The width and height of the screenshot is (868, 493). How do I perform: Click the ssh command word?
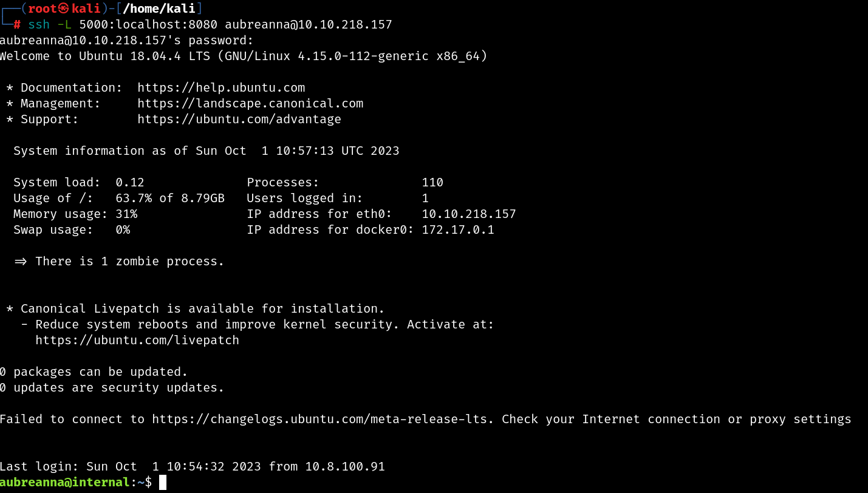39,25
